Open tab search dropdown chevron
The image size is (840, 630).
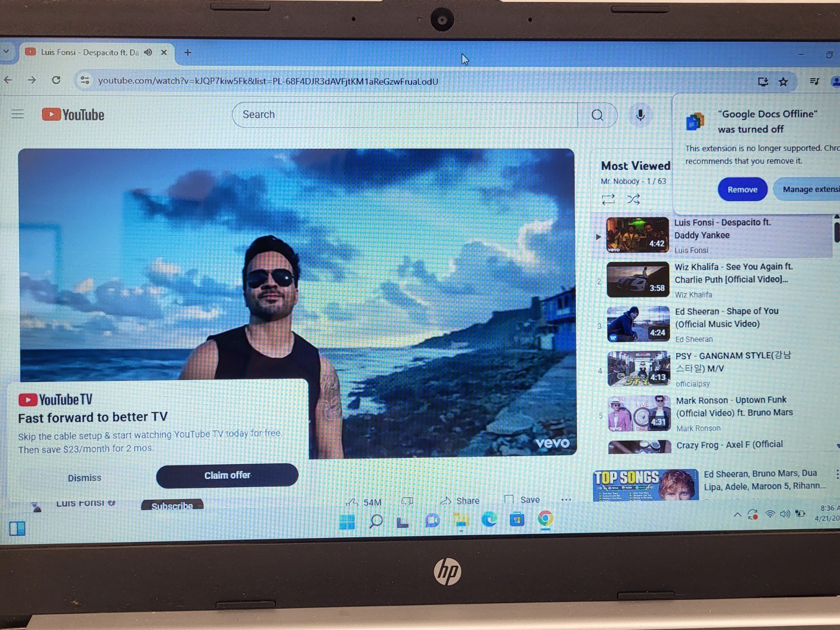tap(6, 51)
